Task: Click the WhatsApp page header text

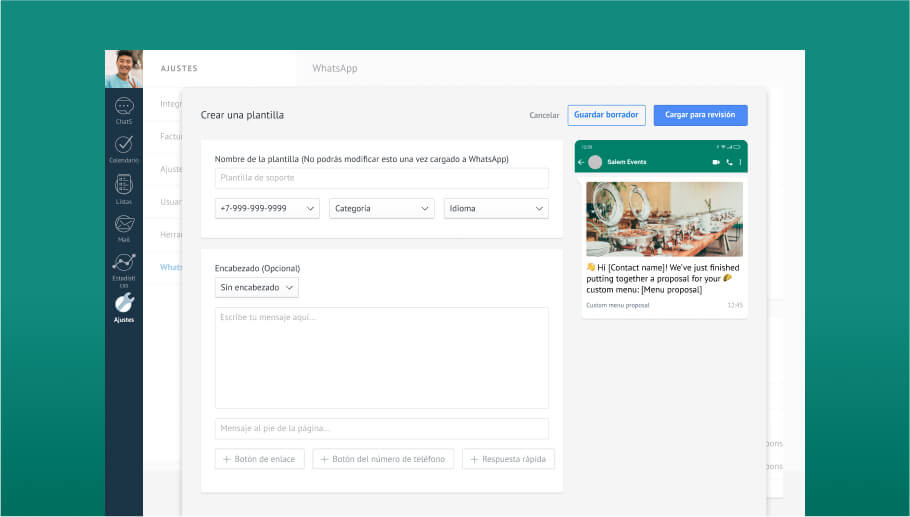Action: (x=335, y=68)
